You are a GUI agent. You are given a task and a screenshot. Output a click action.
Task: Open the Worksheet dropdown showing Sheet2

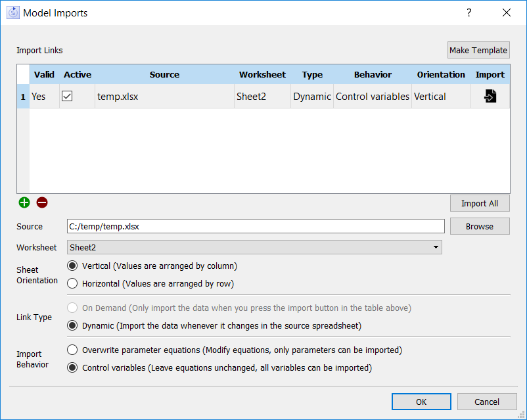point(254,247)
